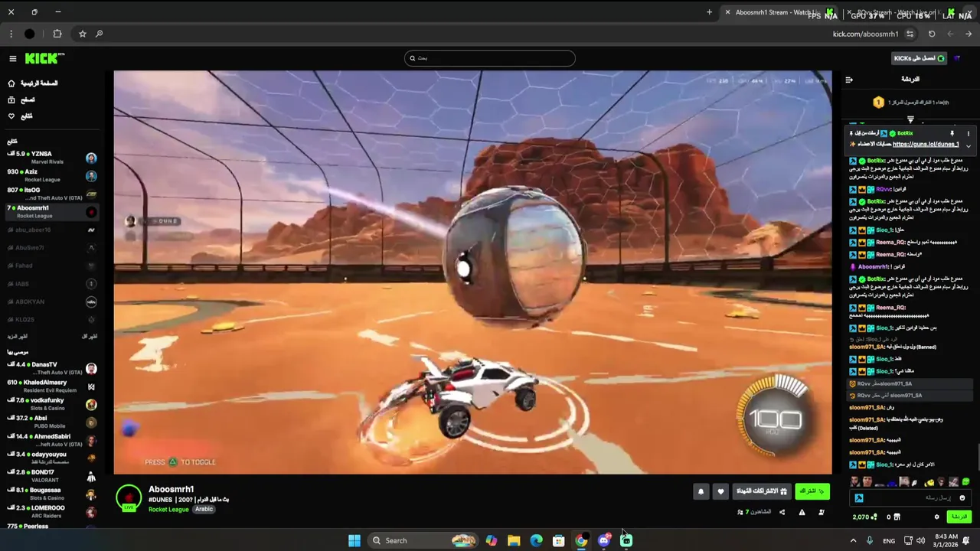Open AhmedSabiri channel
The image size is (980, 551).
coord(52,440)
